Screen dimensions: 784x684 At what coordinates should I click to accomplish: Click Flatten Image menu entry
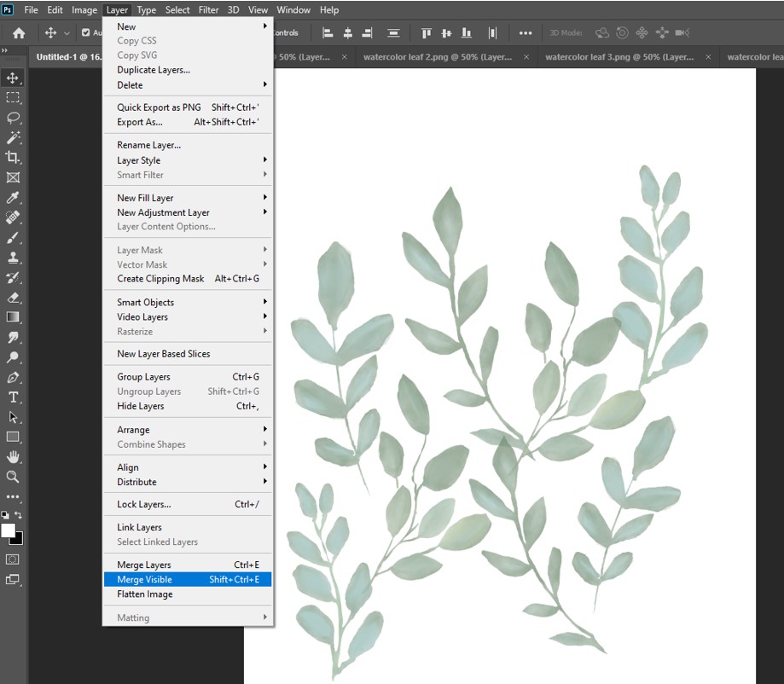tap(145, 594)
